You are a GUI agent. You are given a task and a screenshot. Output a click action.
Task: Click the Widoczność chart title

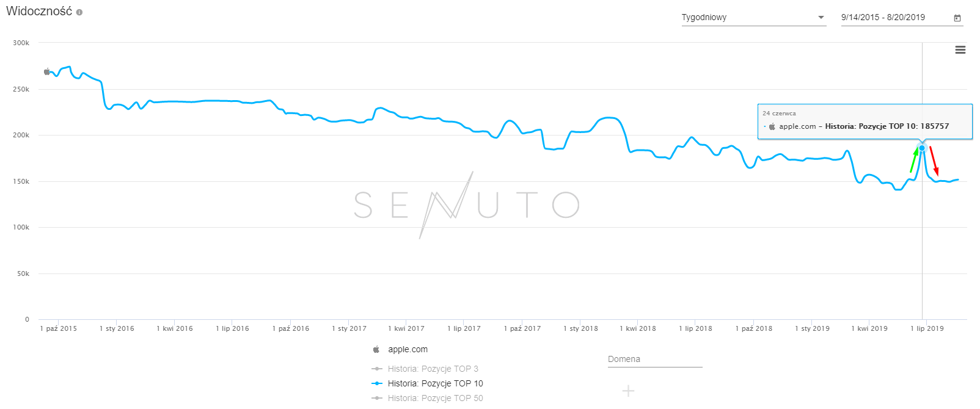click(x=39, y=12)
